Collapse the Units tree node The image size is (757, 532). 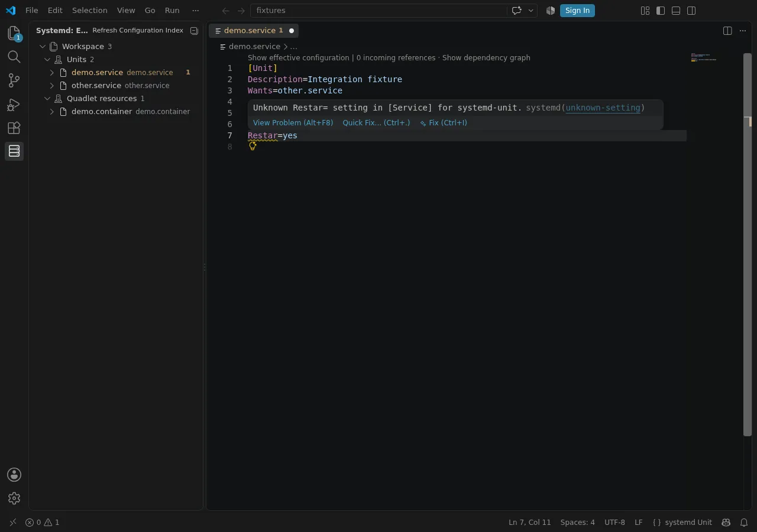[47, 59]
